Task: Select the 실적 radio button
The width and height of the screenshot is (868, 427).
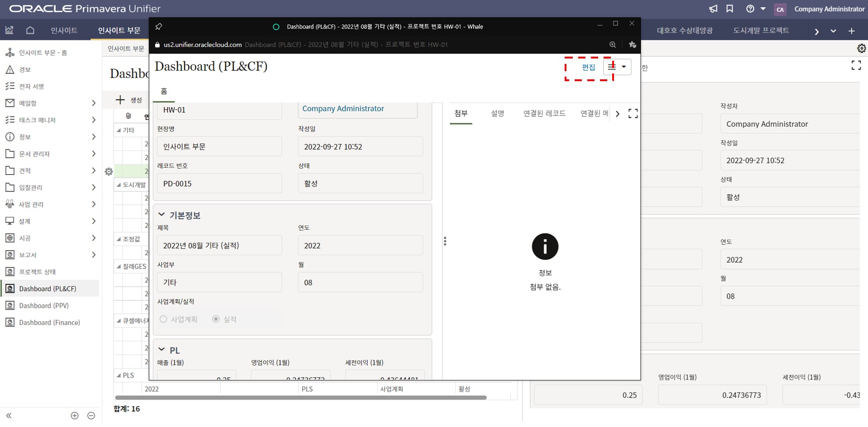Action: coord(216,319)
